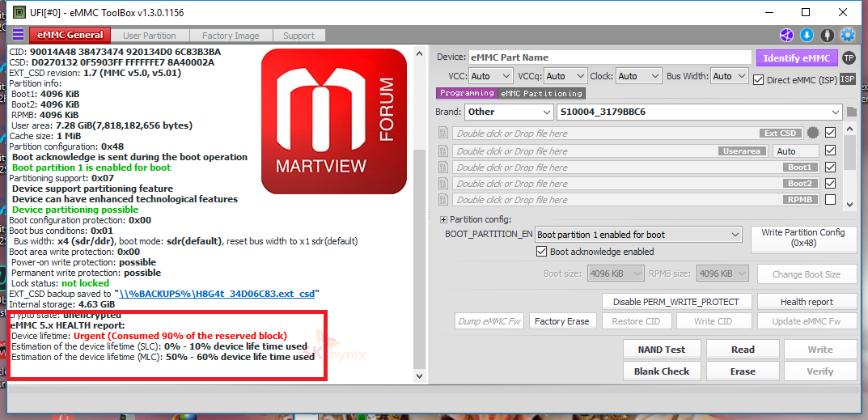Click the Ext CSD file drop field

(x=628, y=133)
